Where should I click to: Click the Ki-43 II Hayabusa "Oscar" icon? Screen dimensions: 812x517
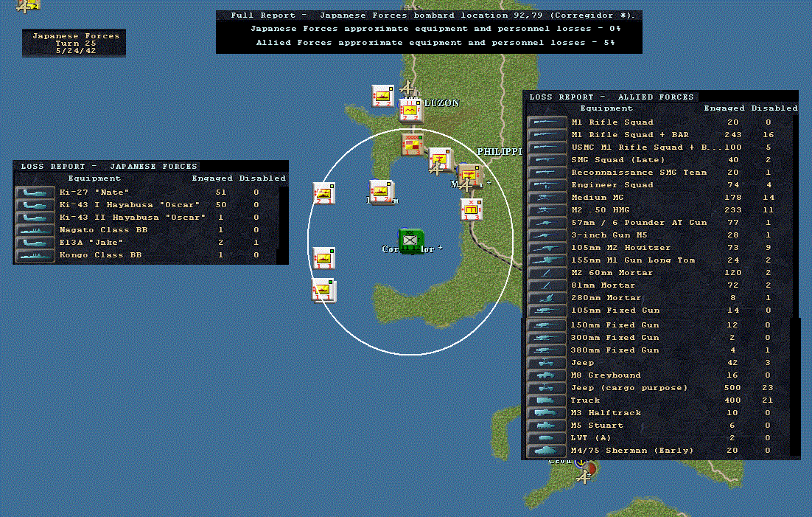(35, 218)
